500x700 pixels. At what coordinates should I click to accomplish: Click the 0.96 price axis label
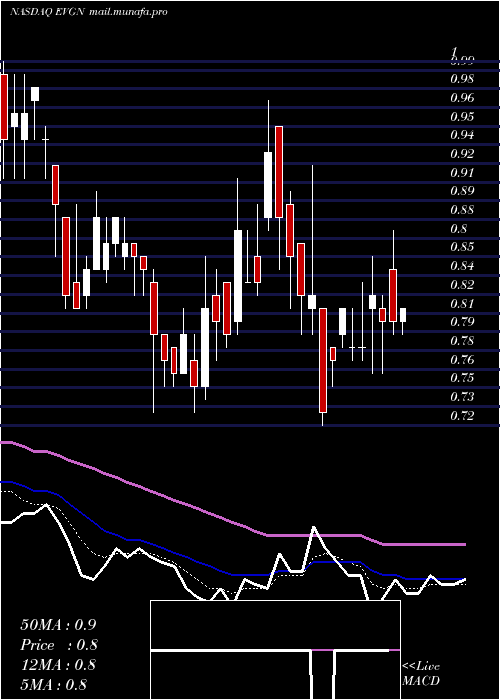tap(462, 98)
